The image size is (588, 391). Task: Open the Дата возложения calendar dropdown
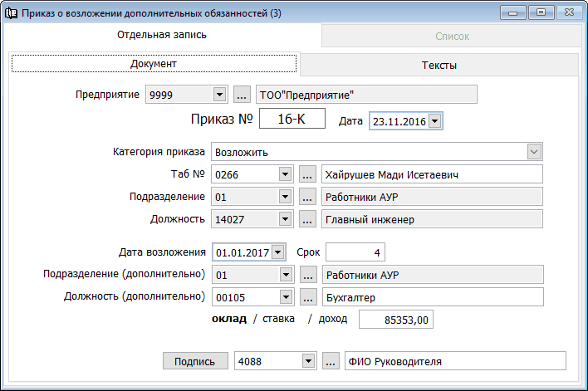[x=278, y=252]
